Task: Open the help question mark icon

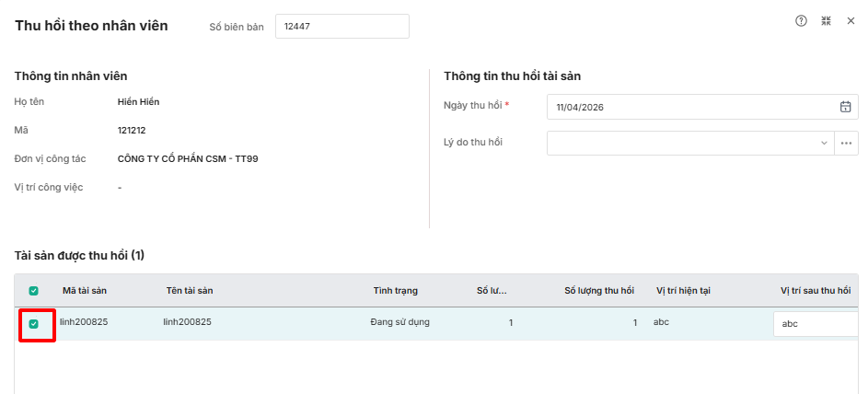Action: [x=801, y=20]
